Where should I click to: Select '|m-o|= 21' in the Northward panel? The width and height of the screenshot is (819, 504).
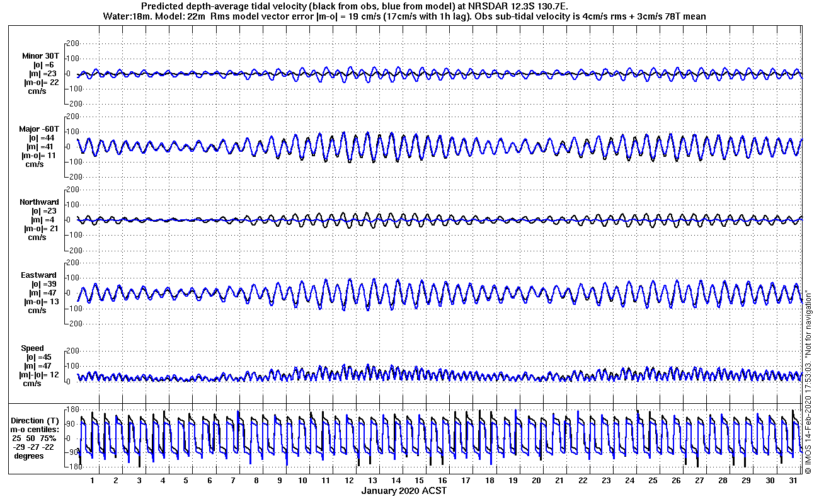click(x=40, y=229)
